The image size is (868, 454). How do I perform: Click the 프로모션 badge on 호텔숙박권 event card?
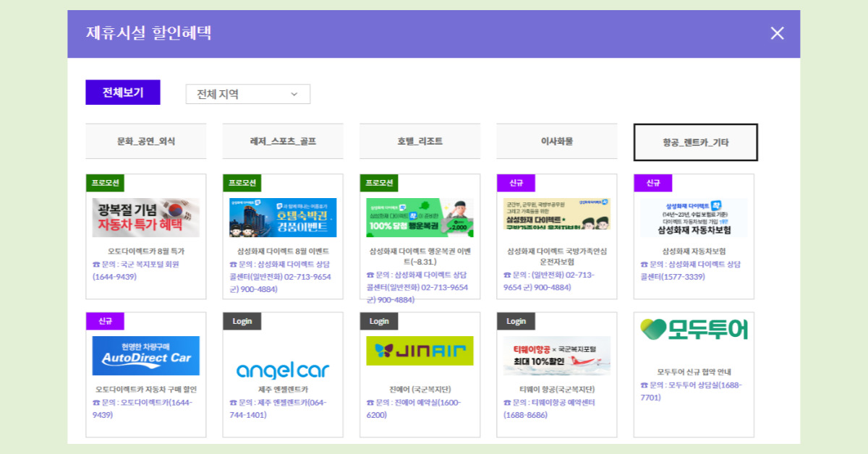[x=242, y=183]
